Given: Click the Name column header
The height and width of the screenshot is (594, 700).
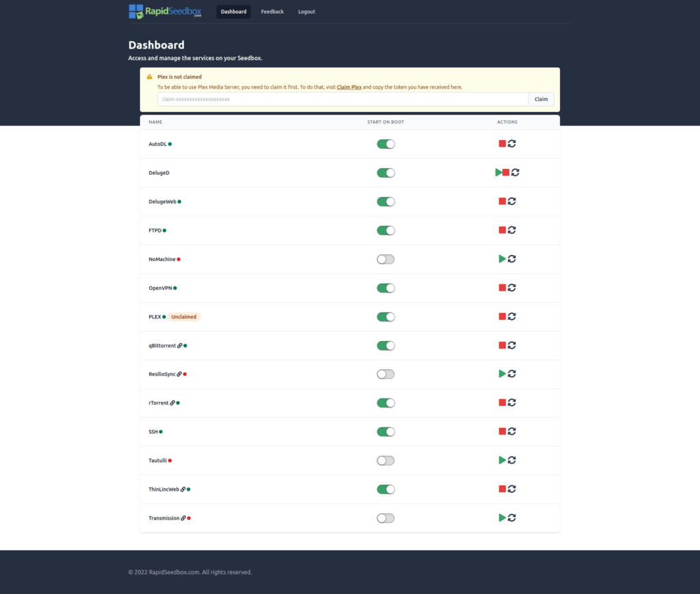Looking at the screenshot, I should (x=155, y=122).
